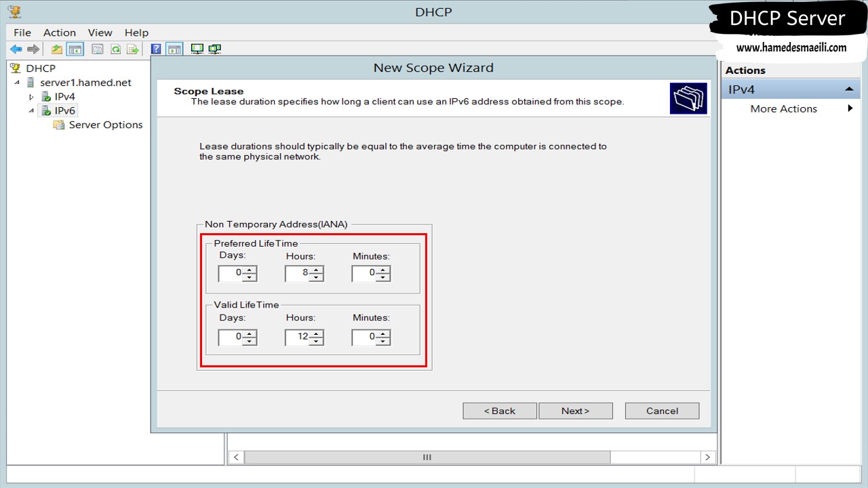Click the IPv6 node icon with green check
The width and height of the screenshot is (868, 488).
point(45,110)
